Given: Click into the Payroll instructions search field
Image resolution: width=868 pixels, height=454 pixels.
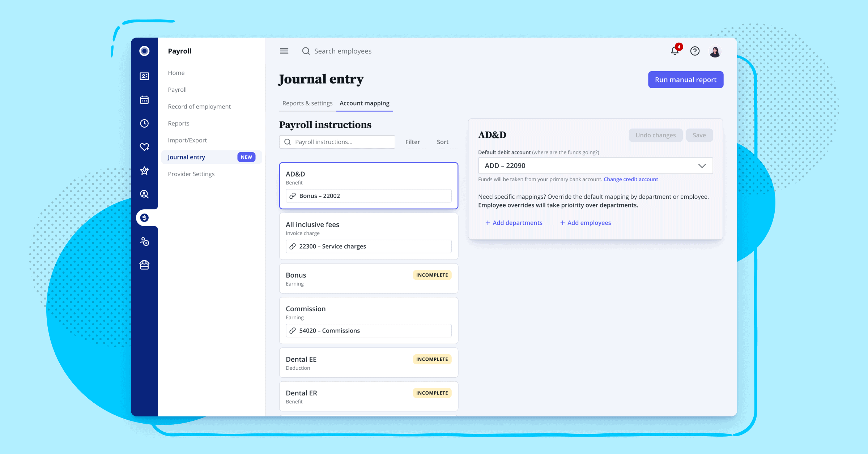Looking at the screenshot, I should (x=337, y=142).
